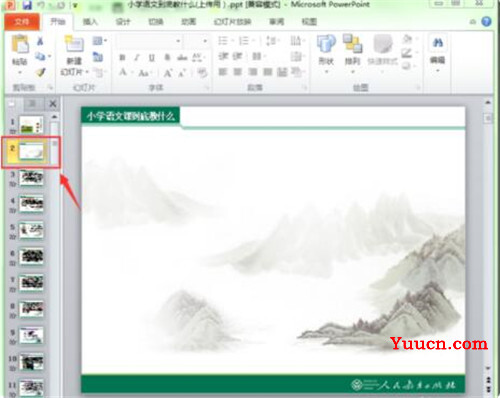Click the slide pane scrollbar up arrow

(54, 117)
